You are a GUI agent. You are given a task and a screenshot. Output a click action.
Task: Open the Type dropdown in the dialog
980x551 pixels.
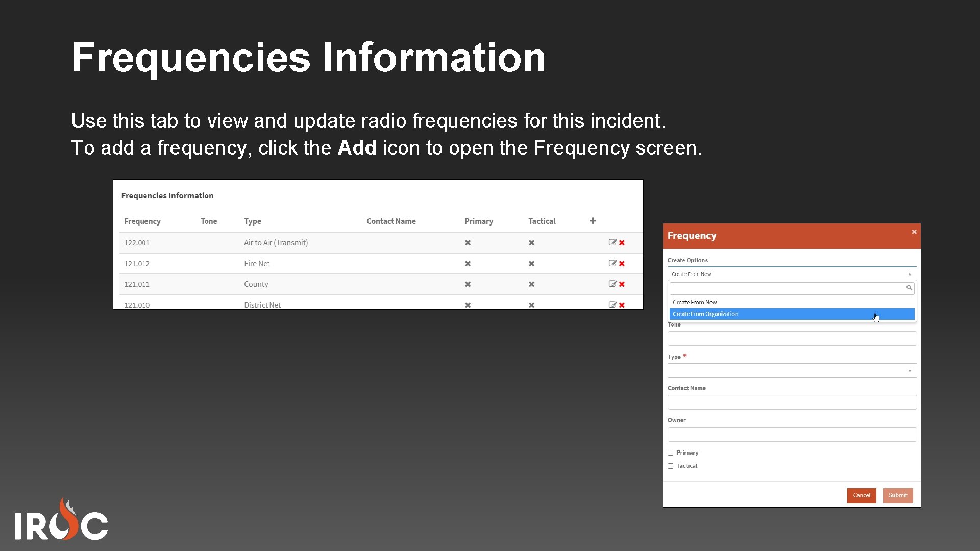click(910, 370)
